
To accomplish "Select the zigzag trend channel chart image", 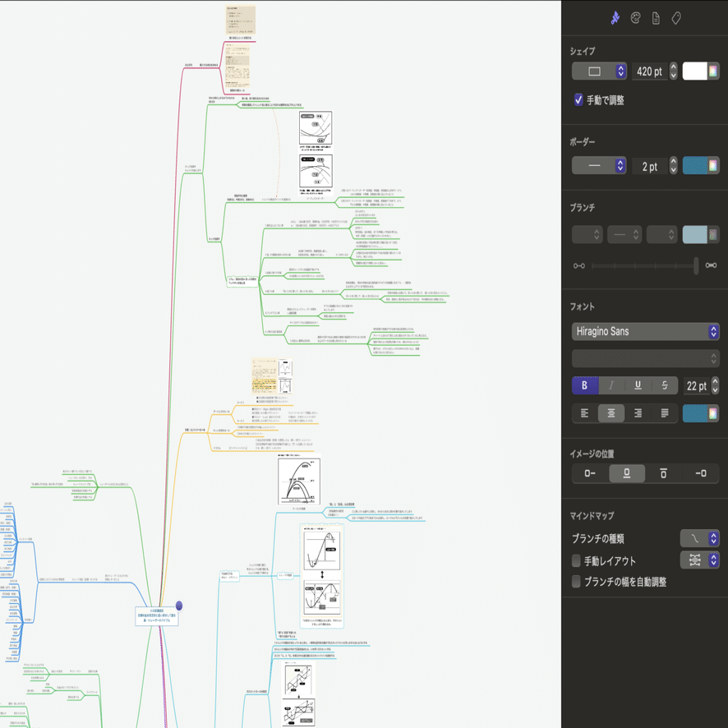I will point(298,694).
